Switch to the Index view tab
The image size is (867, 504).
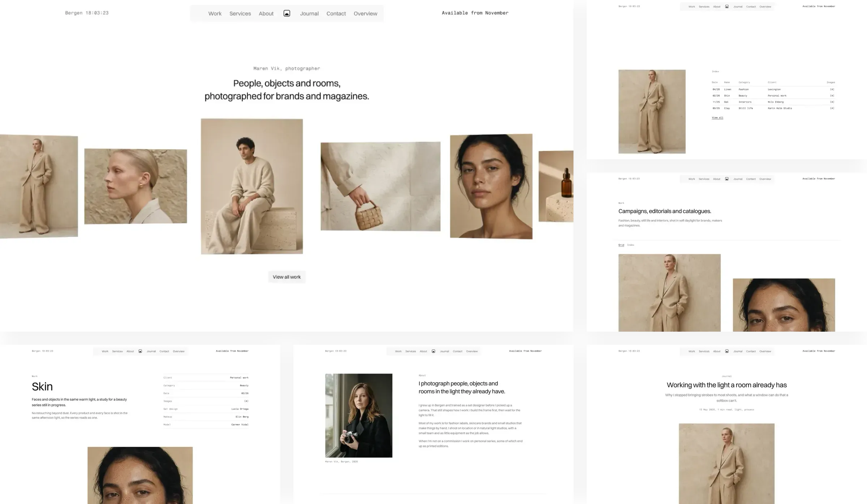click(x=630, y=245)
